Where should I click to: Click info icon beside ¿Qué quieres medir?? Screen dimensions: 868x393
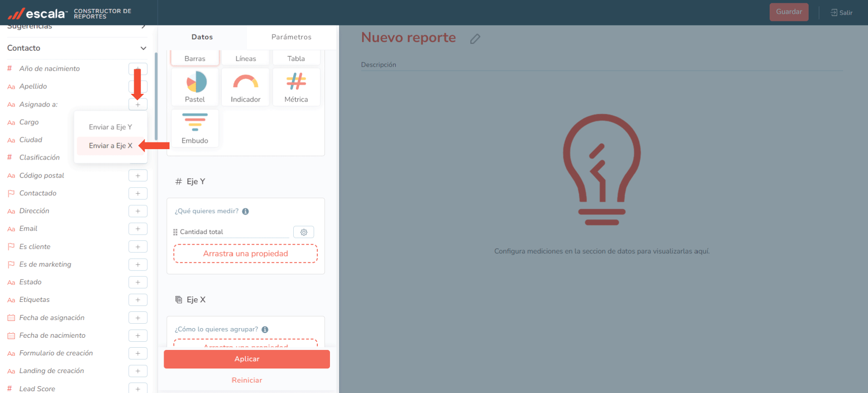(x=245, y=211)
